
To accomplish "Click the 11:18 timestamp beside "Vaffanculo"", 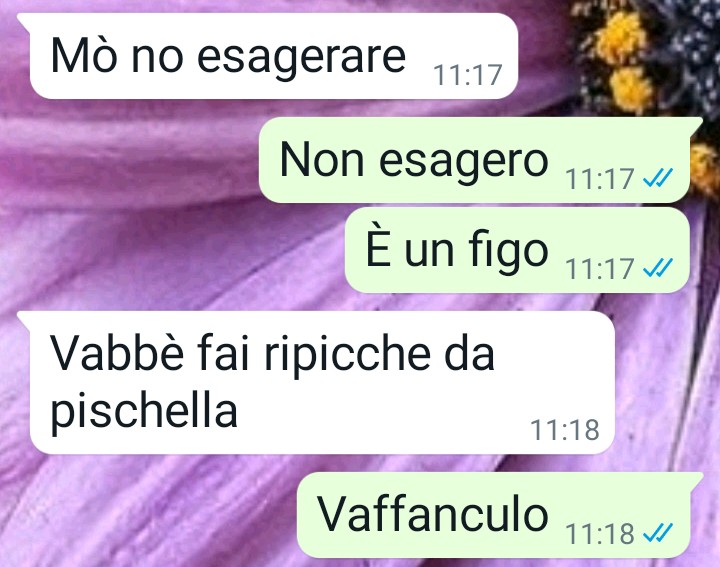I will 600,533.
